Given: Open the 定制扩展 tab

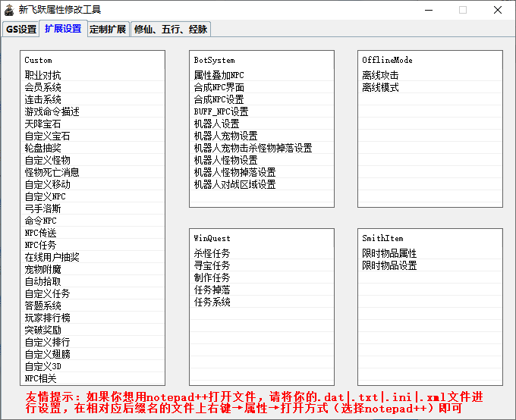Looking at the screenshot, I should click(108, 30).
